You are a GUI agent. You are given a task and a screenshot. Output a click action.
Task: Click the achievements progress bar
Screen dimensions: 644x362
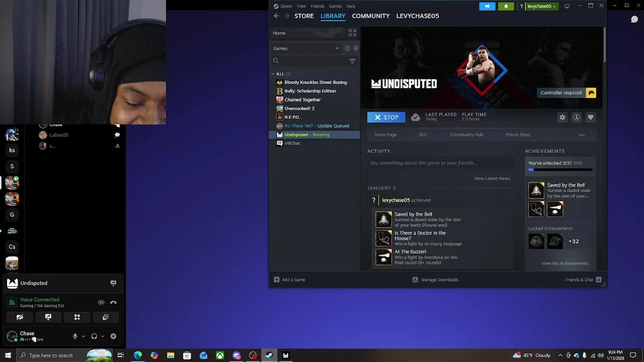(560, 170)
